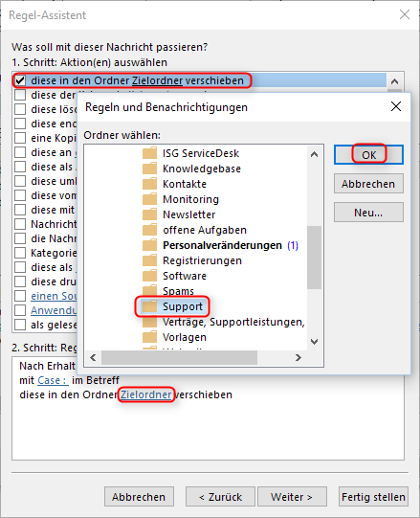
Task: Click the Vorlagen folder icon
Action: point(149,337)
